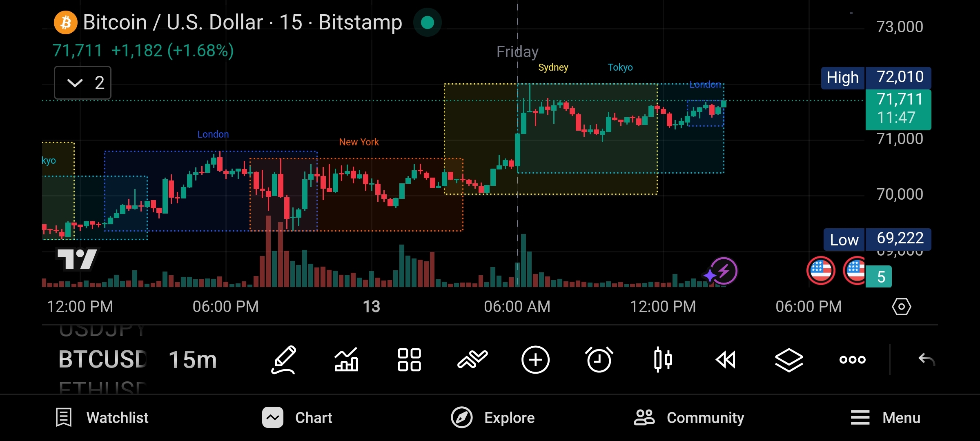
Task: Open the layout grid templates icon
Action: point(409,360)
